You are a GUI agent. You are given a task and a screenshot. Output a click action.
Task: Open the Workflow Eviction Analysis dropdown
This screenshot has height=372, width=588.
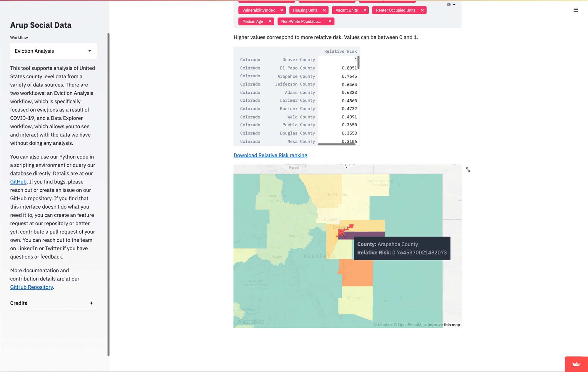pos(53,51)
